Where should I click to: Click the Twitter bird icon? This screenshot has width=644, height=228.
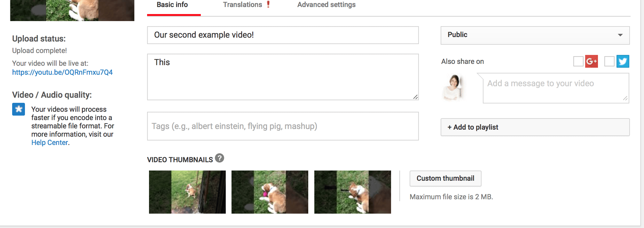point(623,61)
